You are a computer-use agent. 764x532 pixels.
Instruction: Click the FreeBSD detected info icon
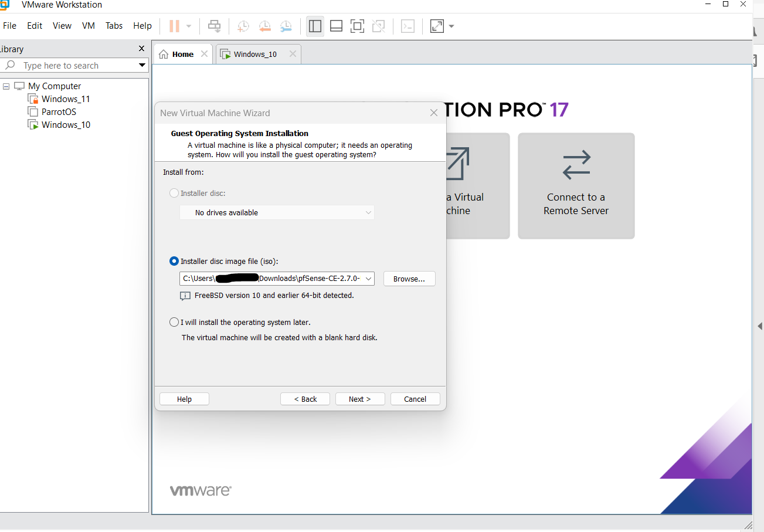[x=185, y=296]
